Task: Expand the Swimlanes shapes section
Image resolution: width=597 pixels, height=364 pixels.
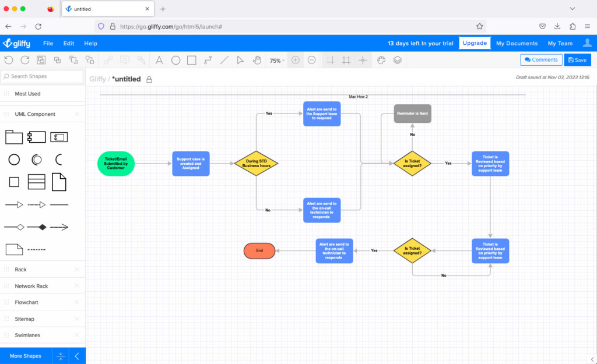Action: coord(43,335)
